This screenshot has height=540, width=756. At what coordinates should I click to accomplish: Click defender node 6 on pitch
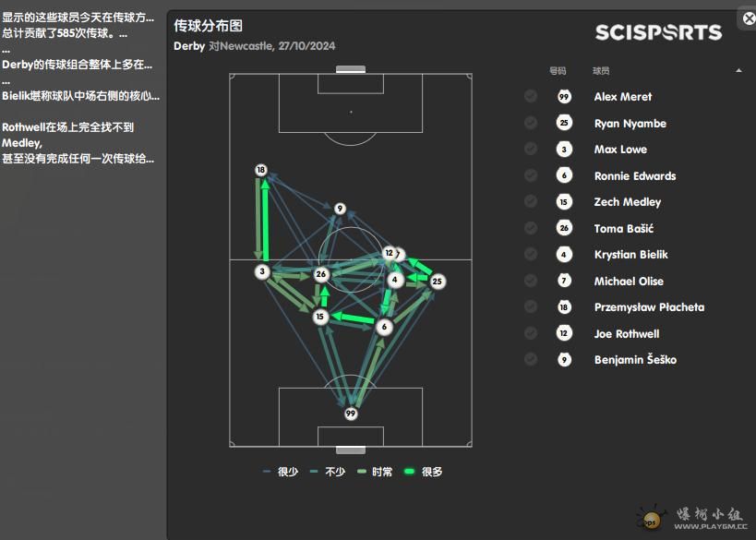tap(384, 327)
